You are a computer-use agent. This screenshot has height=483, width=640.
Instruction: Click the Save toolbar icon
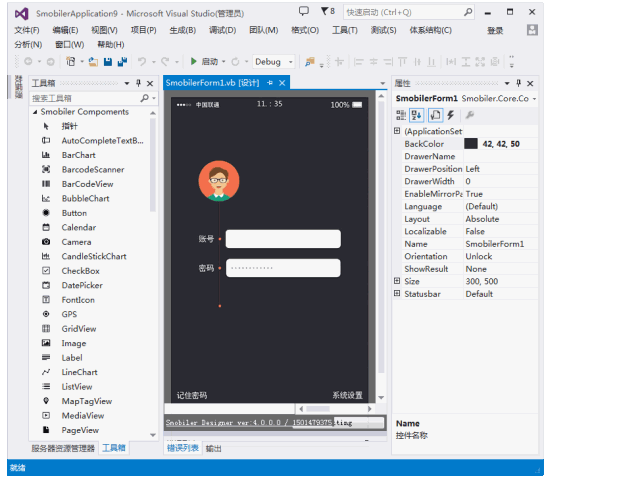pos(108,62)
